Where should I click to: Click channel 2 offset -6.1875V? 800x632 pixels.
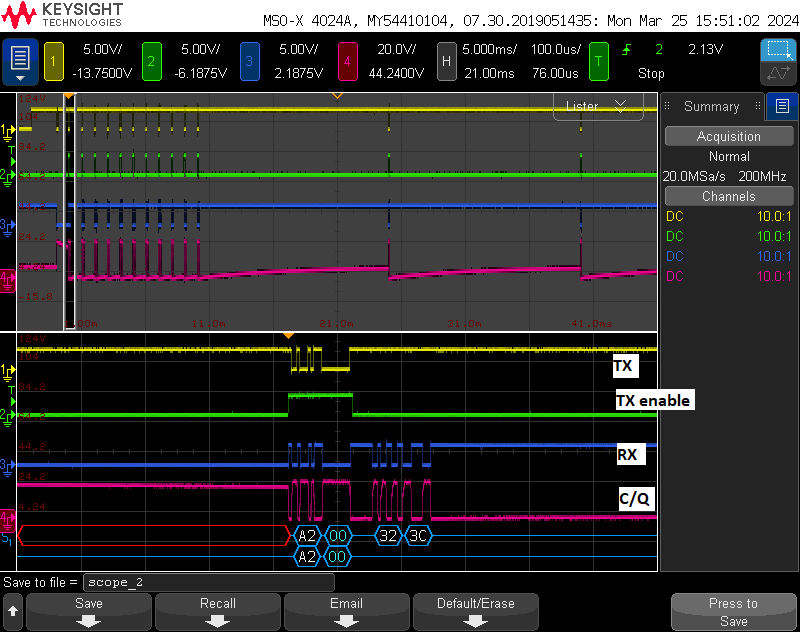201,73
